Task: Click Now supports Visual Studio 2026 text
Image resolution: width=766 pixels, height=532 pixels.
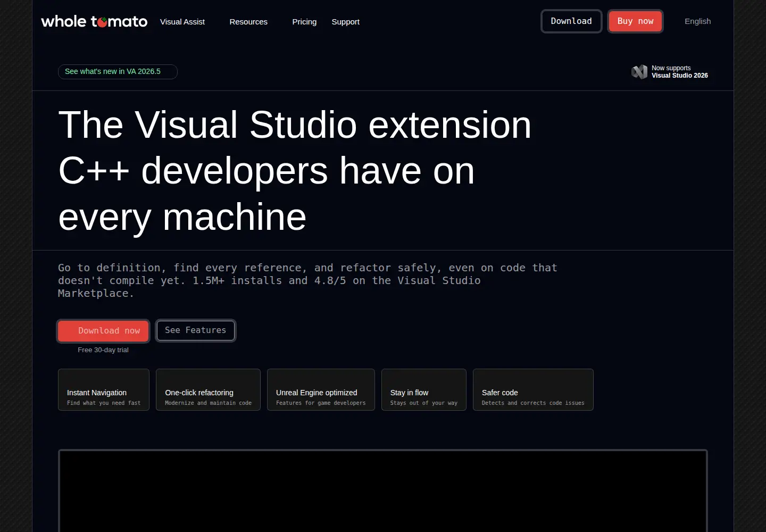Action: 680,72
